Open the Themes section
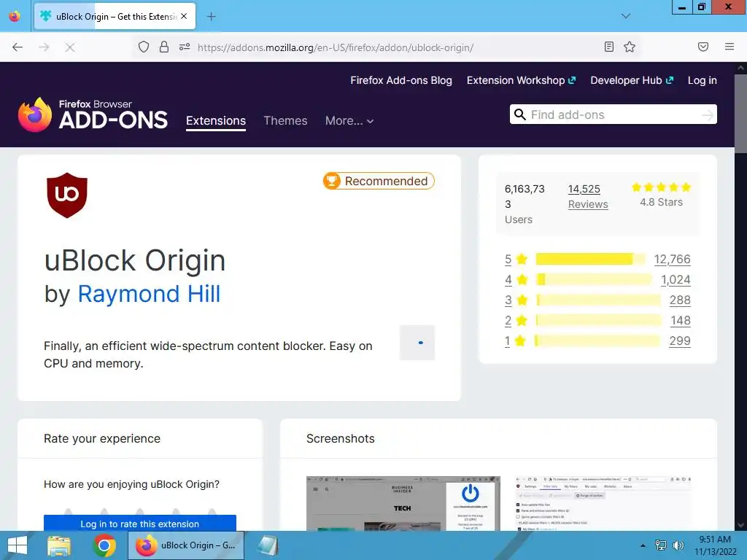The image size is (747, 560). click(x=285, y=121)
